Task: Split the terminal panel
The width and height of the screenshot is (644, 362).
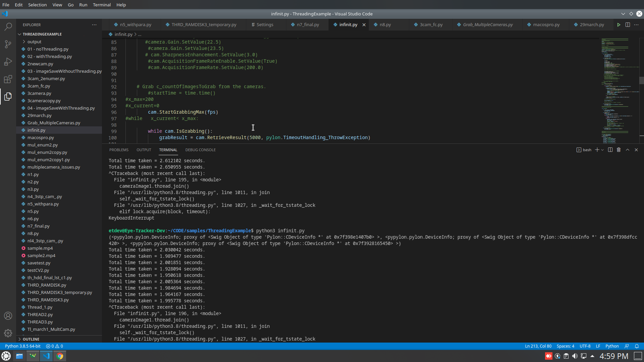Action: click(610, 150)
